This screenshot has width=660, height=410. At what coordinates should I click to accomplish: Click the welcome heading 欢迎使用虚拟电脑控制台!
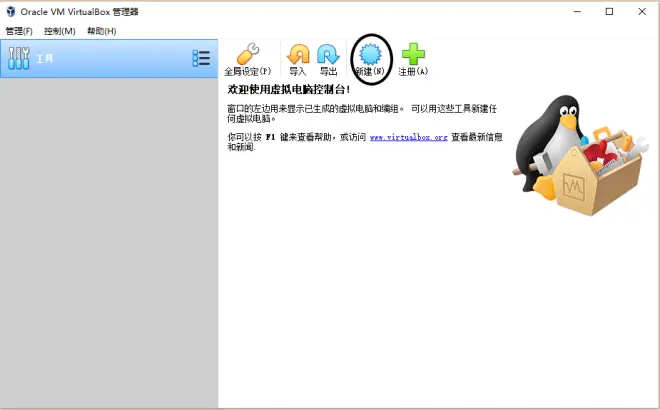click(289, 89)
